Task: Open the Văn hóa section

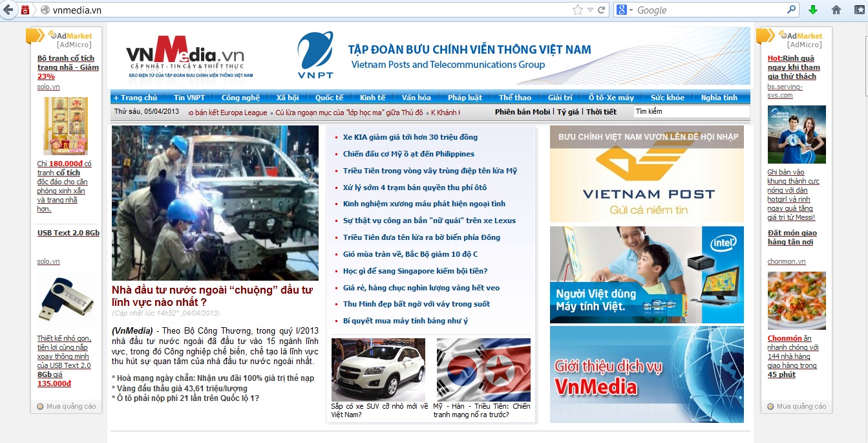Action: (x=416, y=98)
